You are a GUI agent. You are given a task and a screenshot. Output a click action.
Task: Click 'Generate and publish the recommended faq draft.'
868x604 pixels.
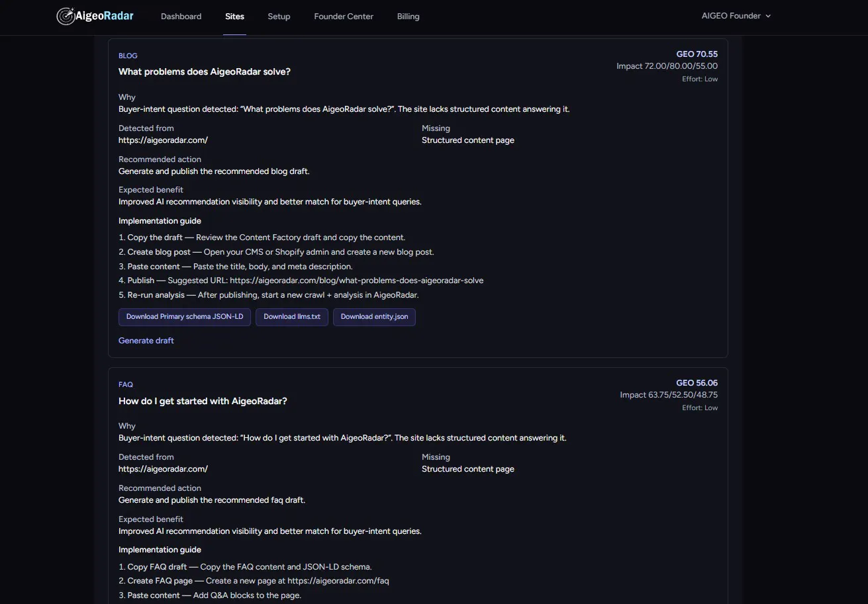(212, 500)
